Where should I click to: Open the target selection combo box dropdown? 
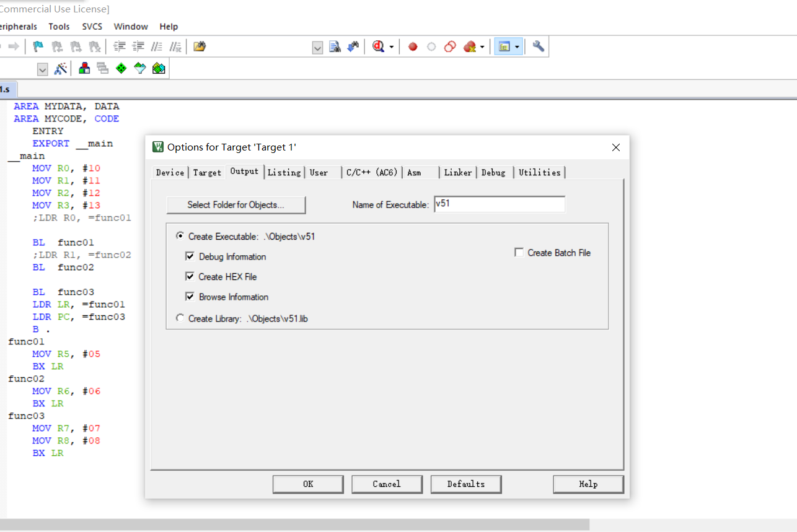point(42,69)
